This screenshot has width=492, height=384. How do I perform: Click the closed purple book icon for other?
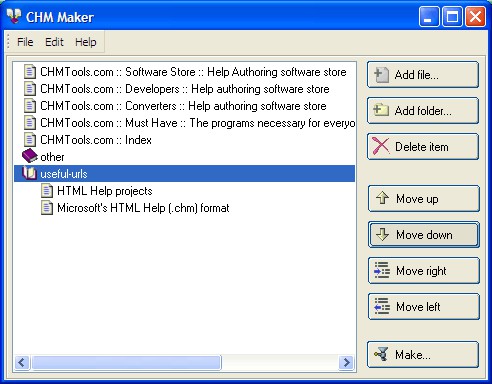pyautogui.click(x=30, y=156)
